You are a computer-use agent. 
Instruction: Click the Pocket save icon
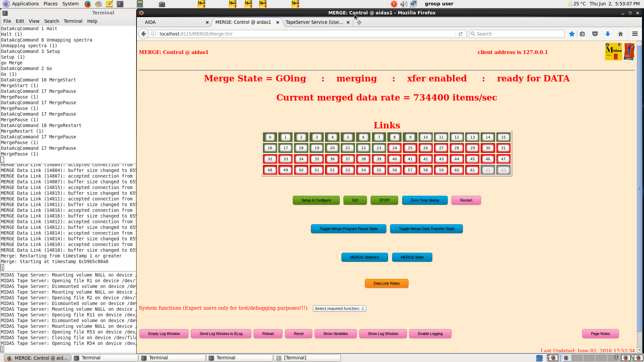(595, 34)
